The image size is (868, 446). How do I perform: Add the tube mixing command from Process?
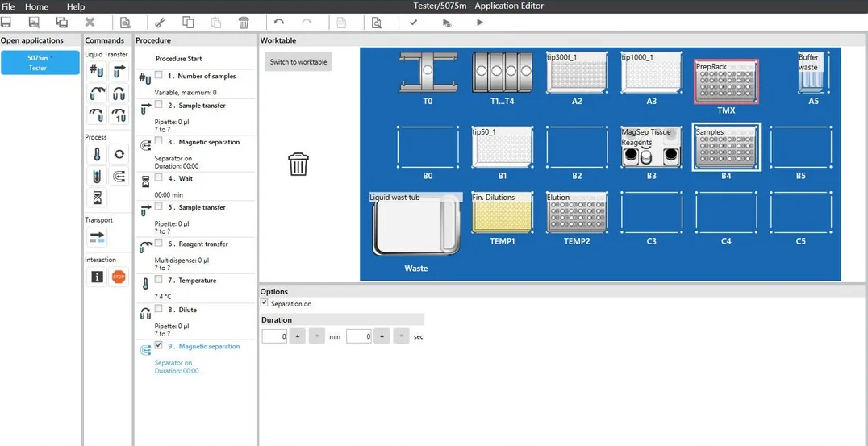click(x=97, y=177)
